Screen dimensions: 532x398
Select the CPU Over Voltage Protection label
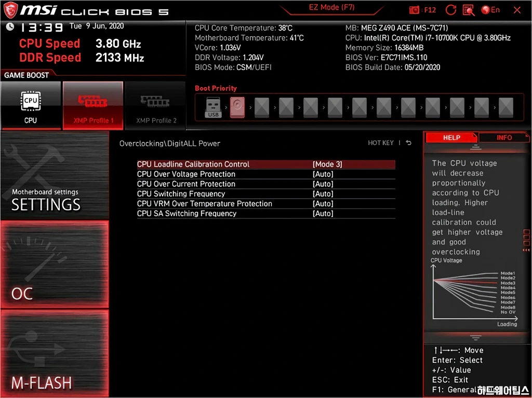coord(186,174)
